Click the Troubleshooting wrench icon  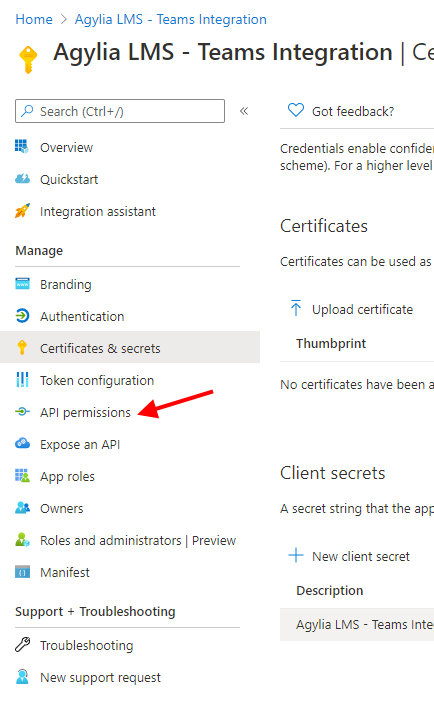[22, 645]
